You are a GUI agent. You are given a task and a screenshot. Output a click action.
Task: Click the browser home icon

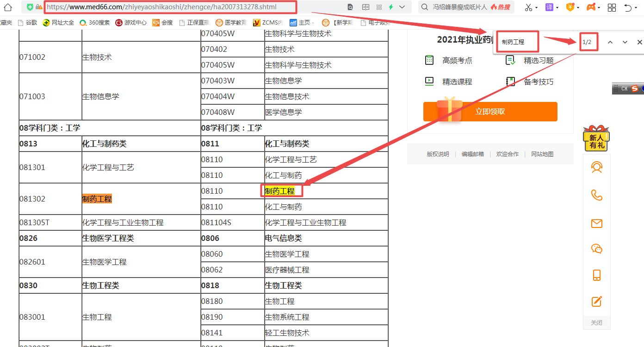click(7, 7)
